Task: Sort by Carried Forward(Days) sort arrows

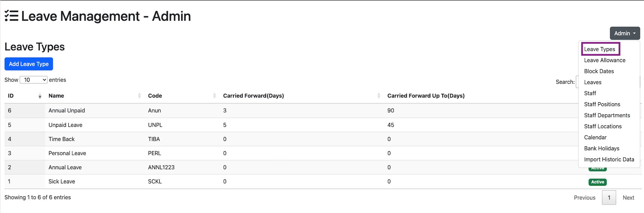Action: (x=379, y=96)
